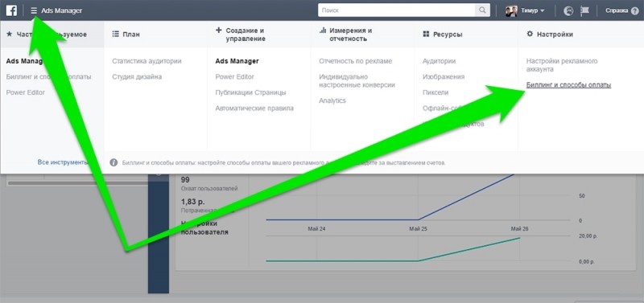Click the Май 26 chart axis label

coord(519,229)
